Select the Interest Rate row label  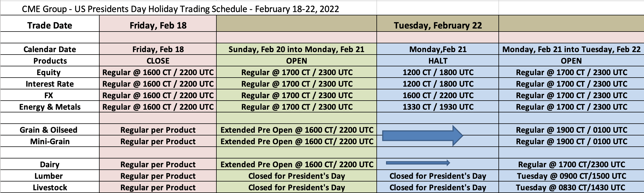pyautogui.click(x=50, y=84)
